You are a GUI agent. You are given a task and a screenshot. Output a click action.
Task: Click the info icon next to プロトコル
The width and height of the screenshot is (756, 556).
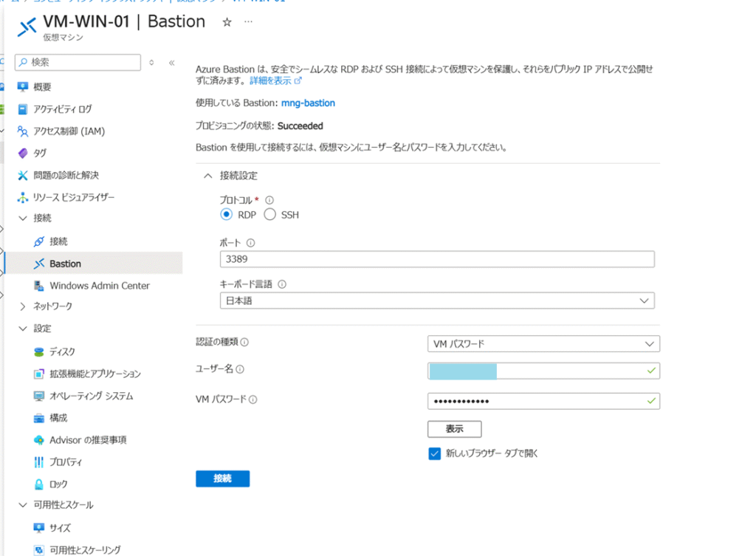[x=269, y=199]
